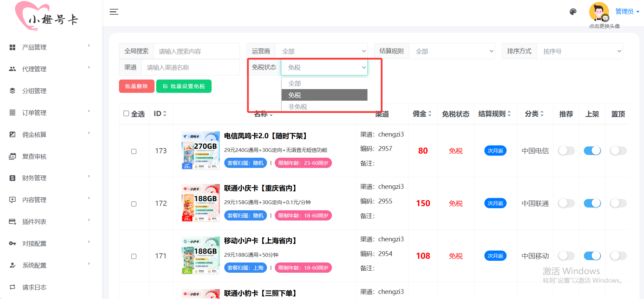Expand the 代理管理 menu chevron
This screenshot has width=644, height=299.
pyautogui.click(x=89, y=67)
